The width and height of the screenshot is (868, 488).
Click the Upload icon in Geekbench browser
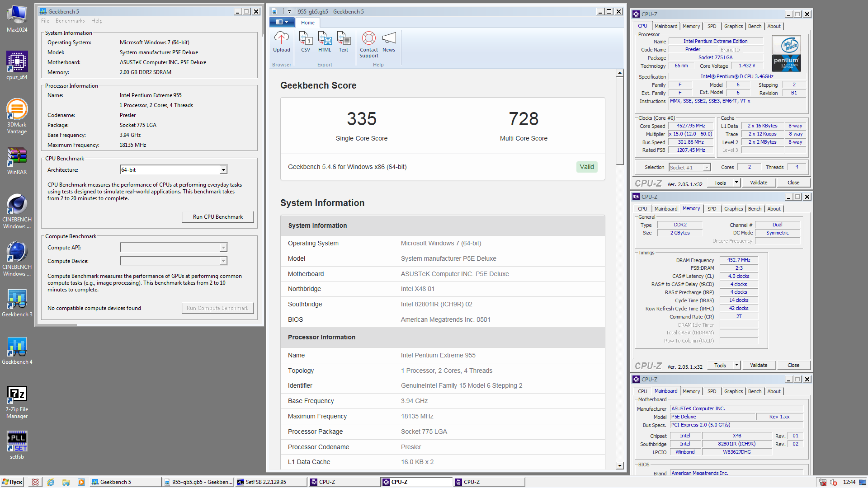[x=281, y=42]
